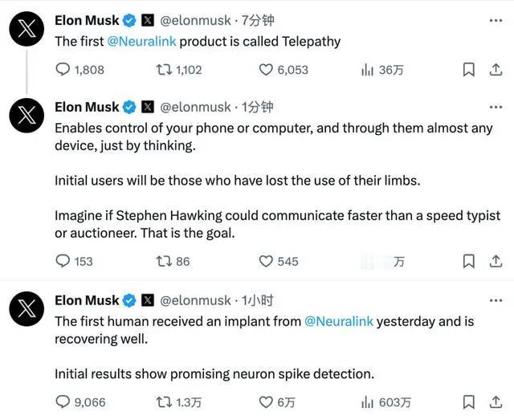Screen dimensions: 514x420
Task: Open @Neuralink mention in the Telepathy tweet
Action: [x=143, y=41]
